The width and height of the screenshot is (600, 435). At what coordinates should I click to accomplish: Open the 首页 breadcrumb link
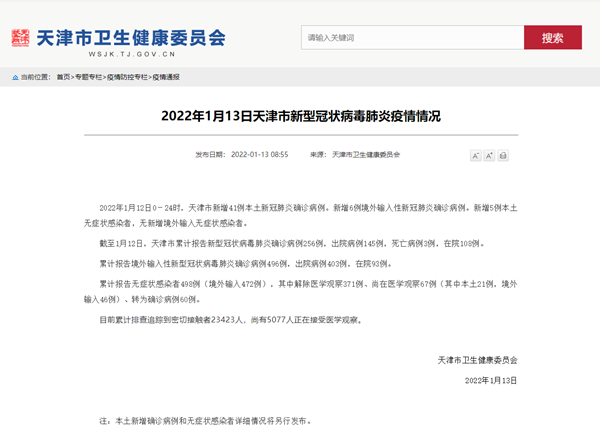[x=63, y=76]
